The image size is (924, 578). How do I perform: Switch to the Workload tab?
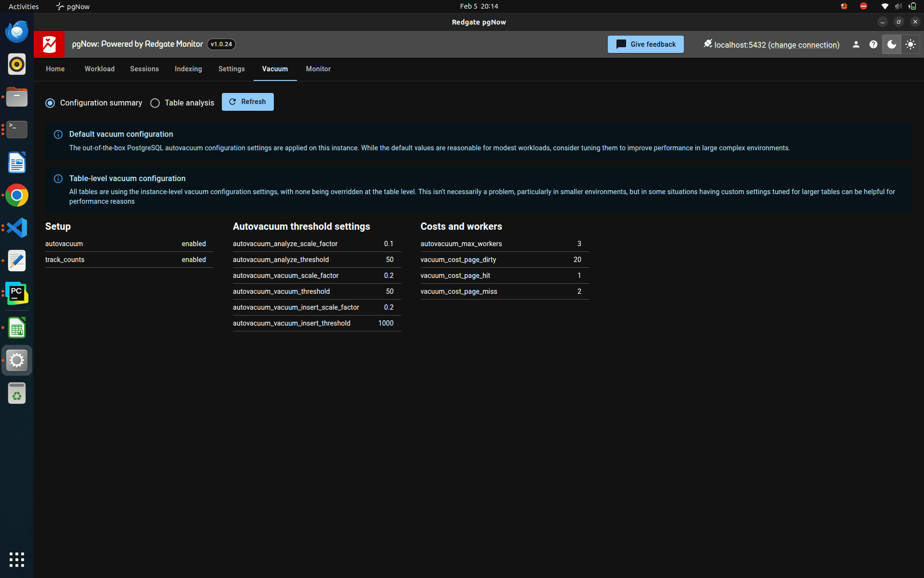pos(99,69)
